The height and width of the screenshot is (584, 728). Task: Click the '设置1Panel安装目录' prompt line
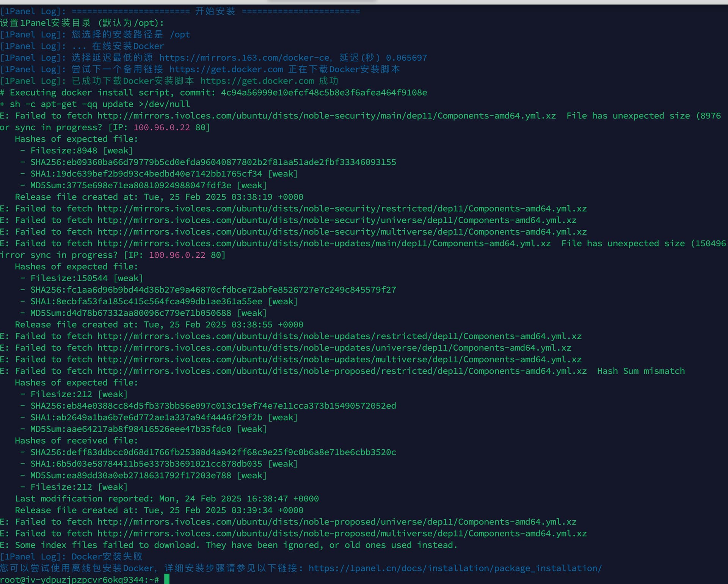[82, 23]
